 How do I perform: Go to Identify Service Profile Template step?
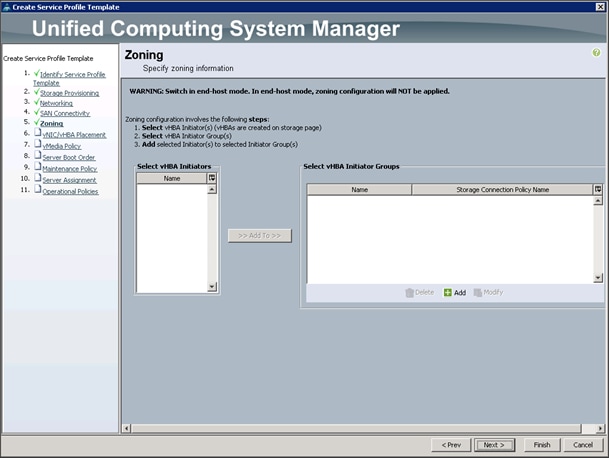point(69,78)
